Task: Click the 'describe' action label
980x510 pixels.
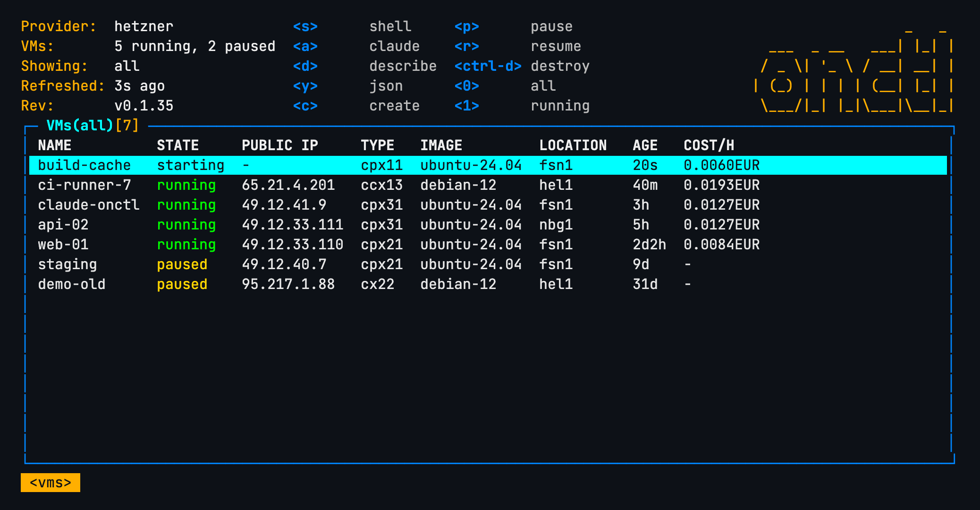Action: (x=403, y=66)
